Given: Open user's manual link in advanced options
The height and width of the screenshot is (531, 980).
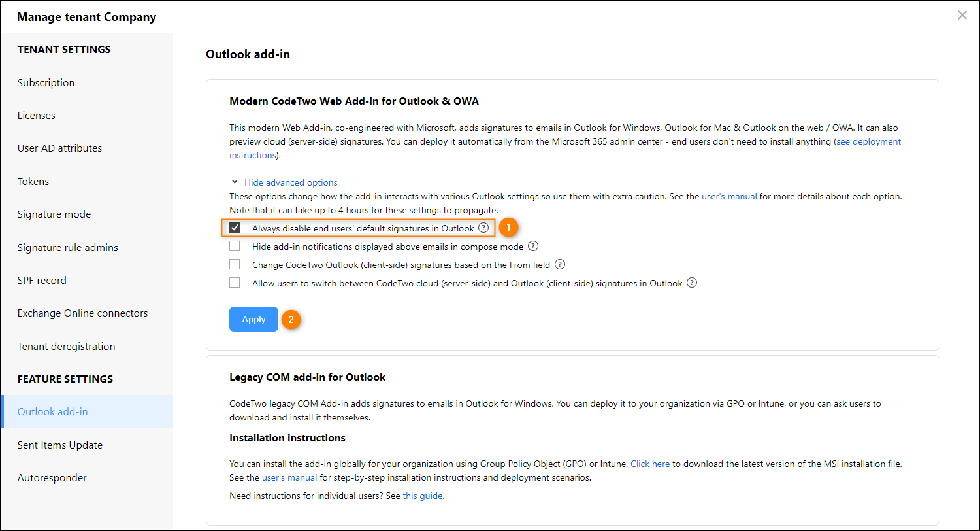Looking at the screenshot, I should [x=729, y=196].
